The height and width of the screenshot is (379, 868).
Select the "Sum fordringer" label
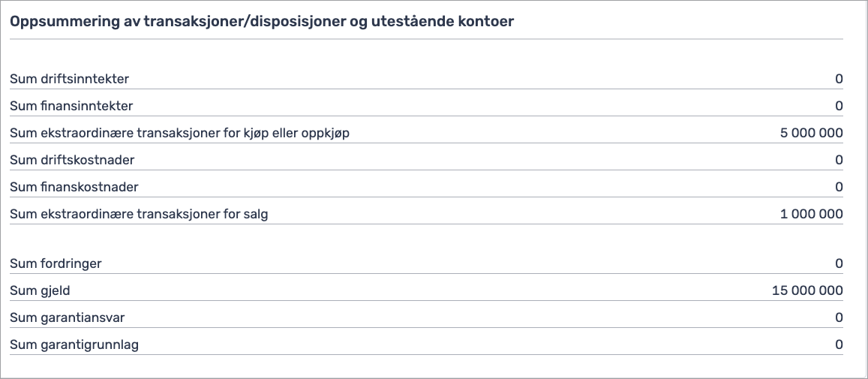coord(56,263)
